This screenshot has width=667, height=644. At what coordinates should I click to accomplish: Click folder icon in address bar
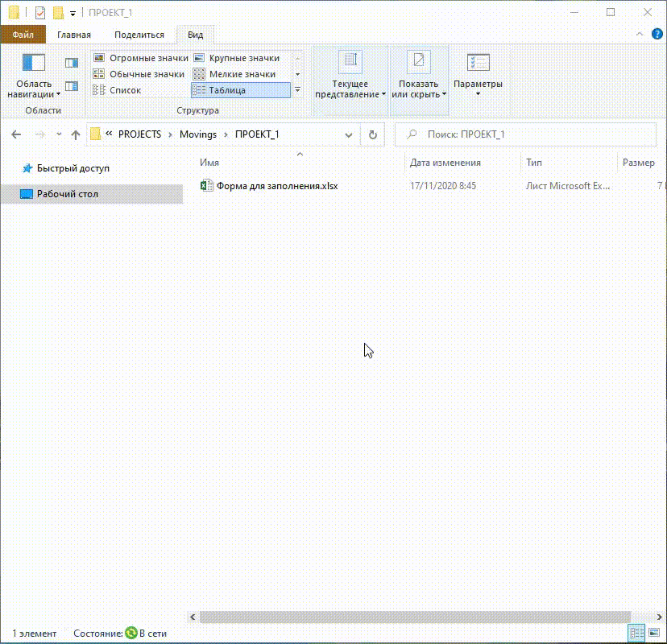(95, 134)
